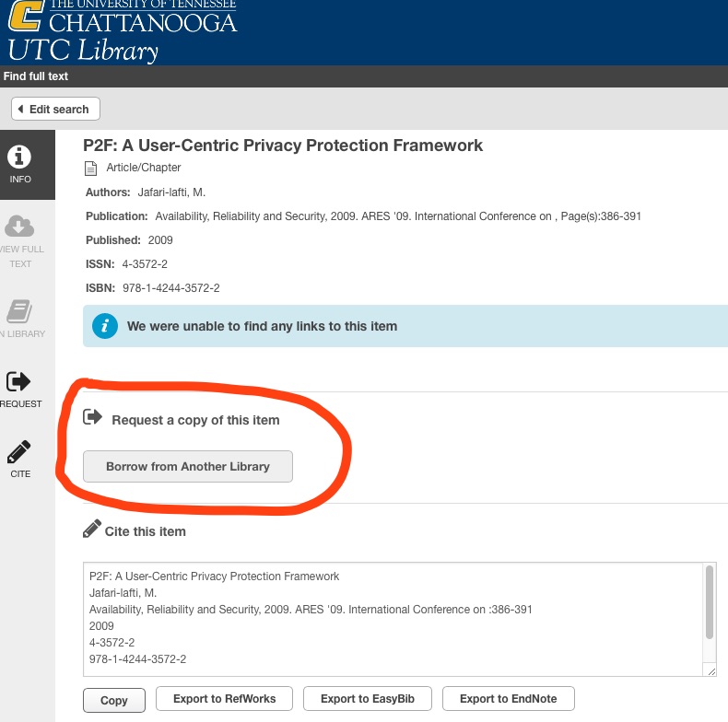Select the In Library book icon
Image resolution: width=728 pixels, height=722 pixels.
20,311
